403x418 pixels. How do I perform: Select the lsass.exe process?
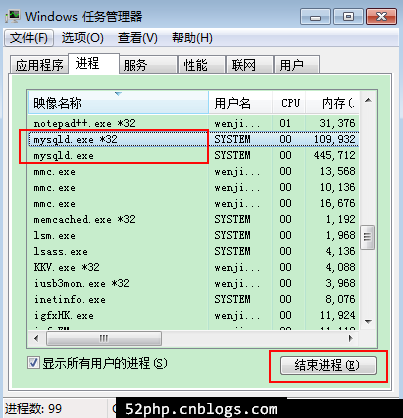pos(193,251)
